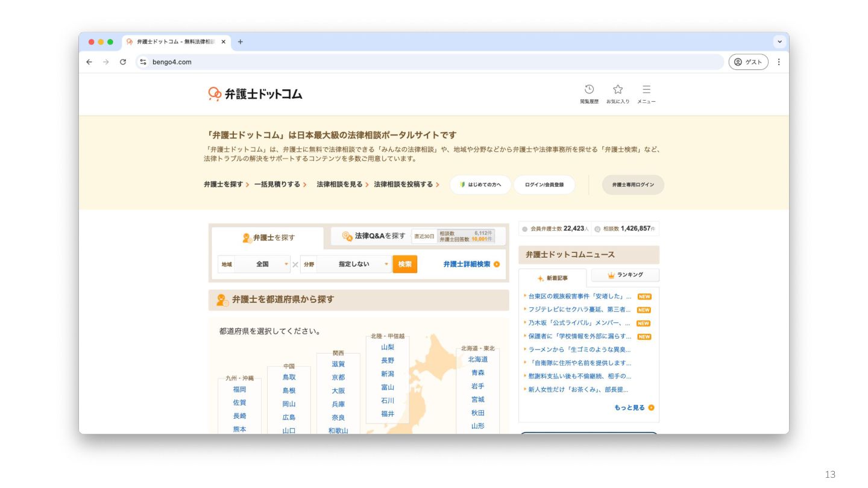Open news article 保護者に「学校情報を外部に漏らす
The width and height of the screenshot is (868, 488).
point(579,336)
